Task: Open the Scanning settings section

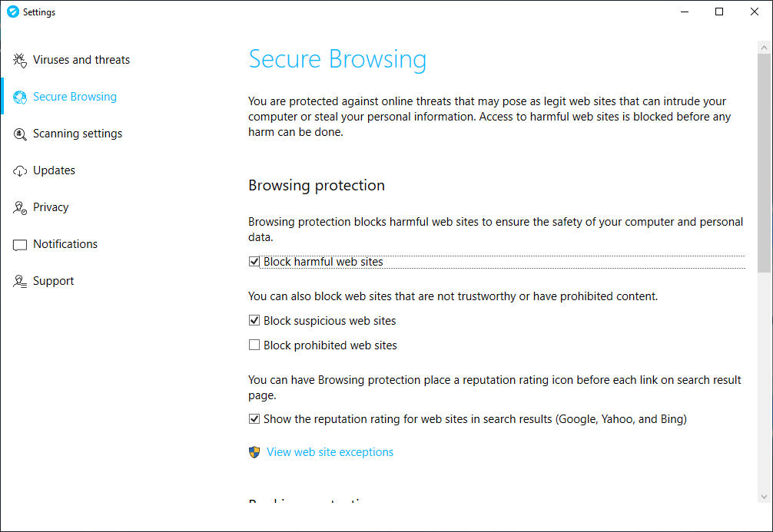Action: [78, 134]
